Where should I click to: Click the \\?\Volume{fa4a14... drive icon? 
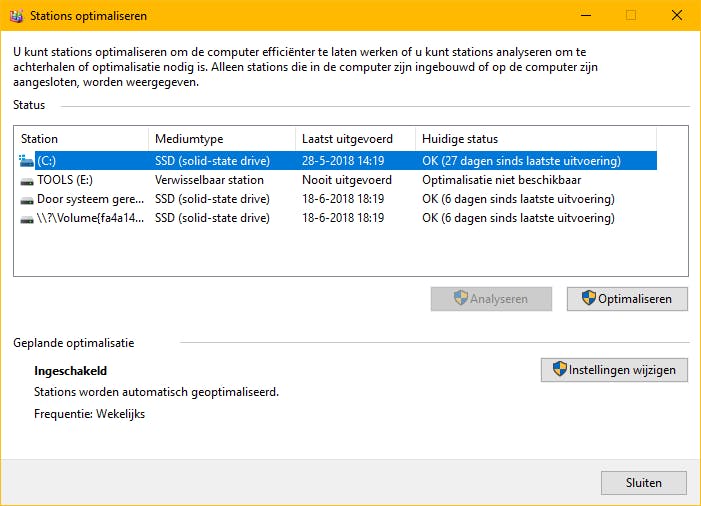(x=27, y=219)
